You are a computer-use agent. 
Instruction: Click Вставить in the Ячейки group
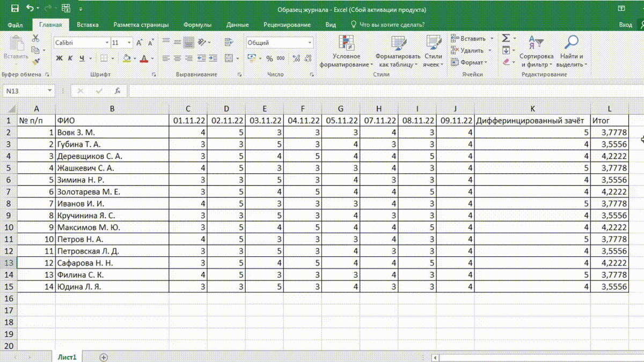click(469, 39)
